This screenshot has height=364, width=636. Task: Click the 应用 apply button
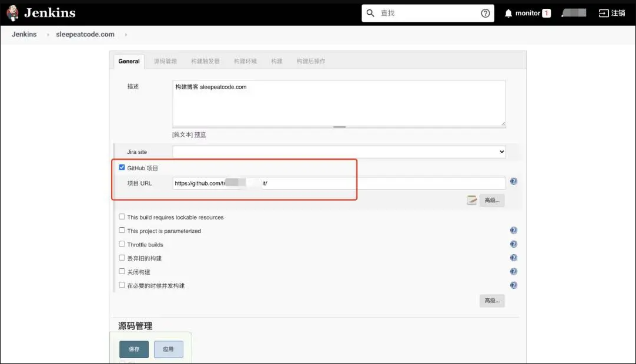click(169, 349)
